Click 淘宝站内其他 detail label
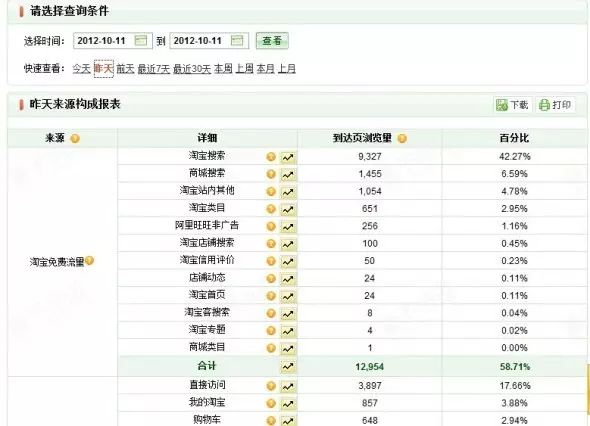The image size is (590, 426). 207,190
